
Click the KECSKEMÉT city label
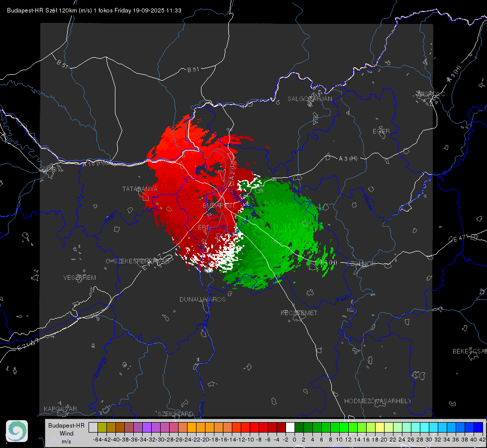299,313
